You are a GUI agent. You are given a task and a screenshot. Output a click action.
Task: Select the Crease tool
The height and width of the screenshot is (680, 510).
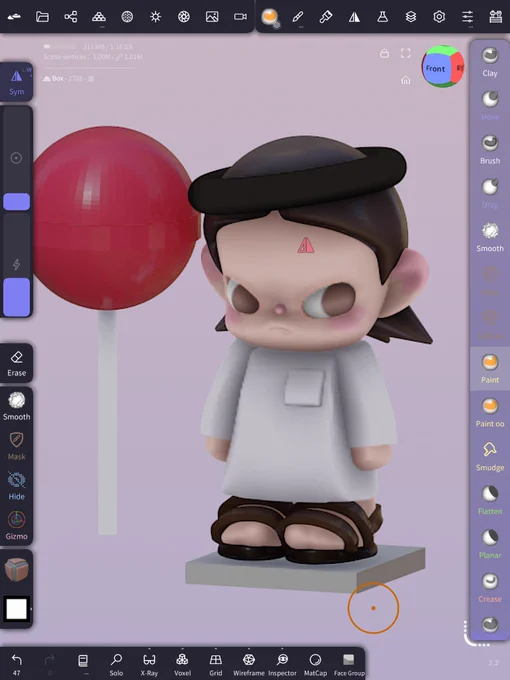[x=490, y=588]
